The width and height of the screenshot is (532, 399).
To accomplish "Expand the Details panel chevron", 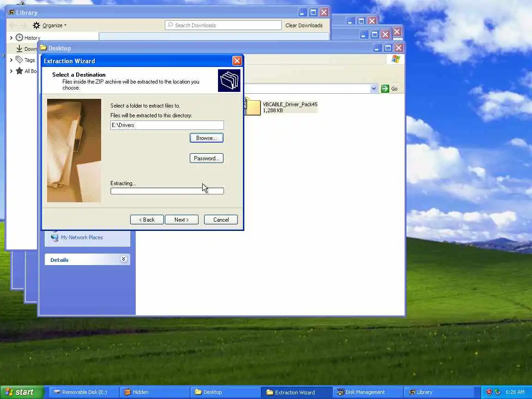I will tap(123, 259).
